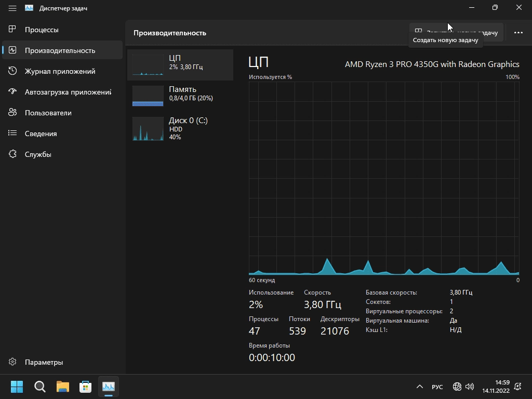Click Task Manager icon on taskbar

[109, 387]
